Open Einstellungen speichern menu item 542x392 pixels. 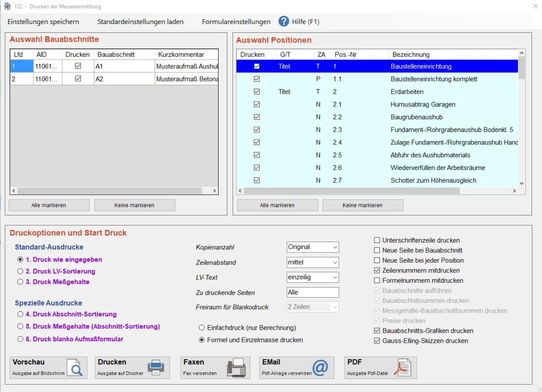point(43,22)
